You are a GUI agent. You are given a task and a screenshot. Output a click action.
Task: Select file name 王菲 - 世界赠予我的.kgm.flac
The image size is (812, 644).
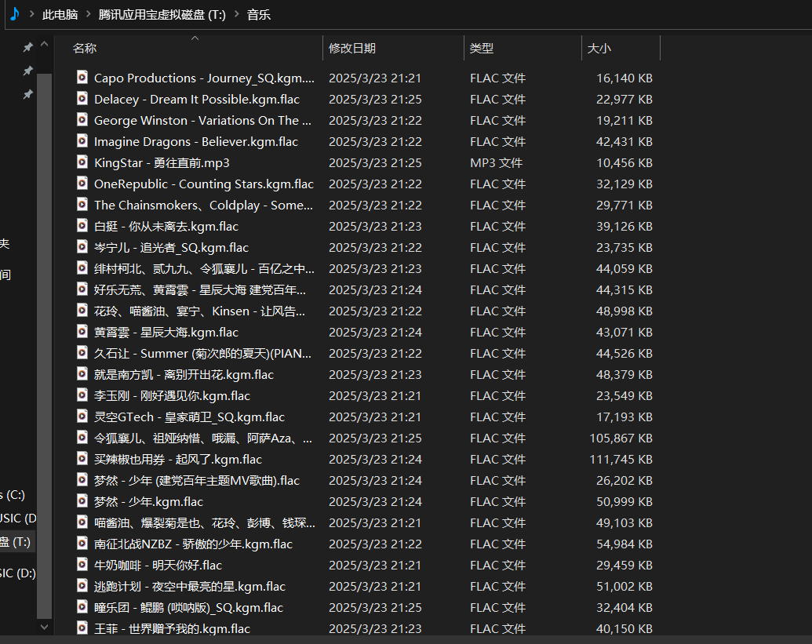[x=172, y=629]
